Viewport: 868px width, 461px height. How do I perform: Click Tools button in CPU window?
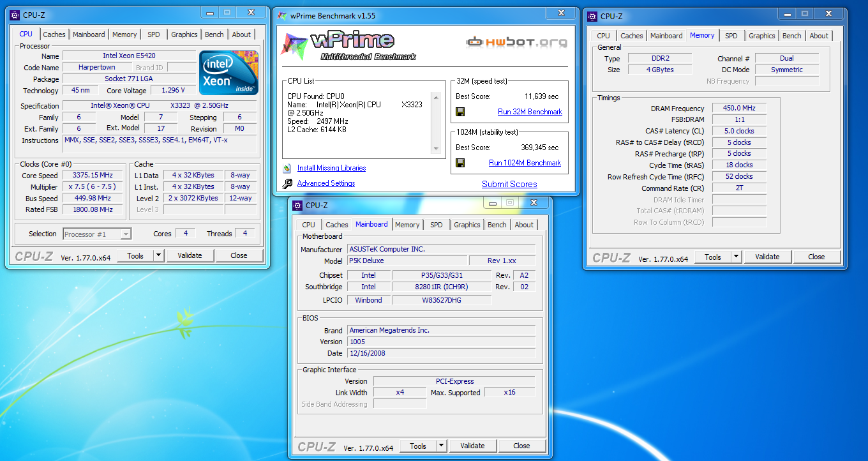click(135, 255)
